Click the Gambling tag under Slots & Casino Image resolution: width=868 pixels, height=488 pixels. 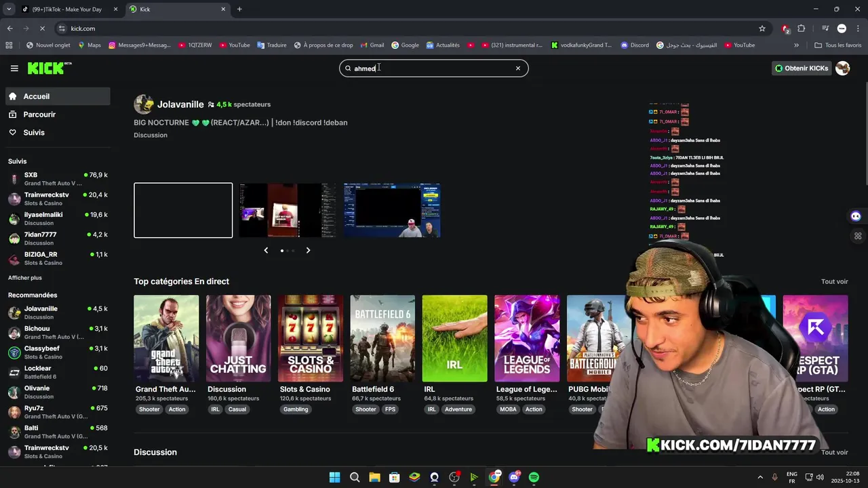296,409
